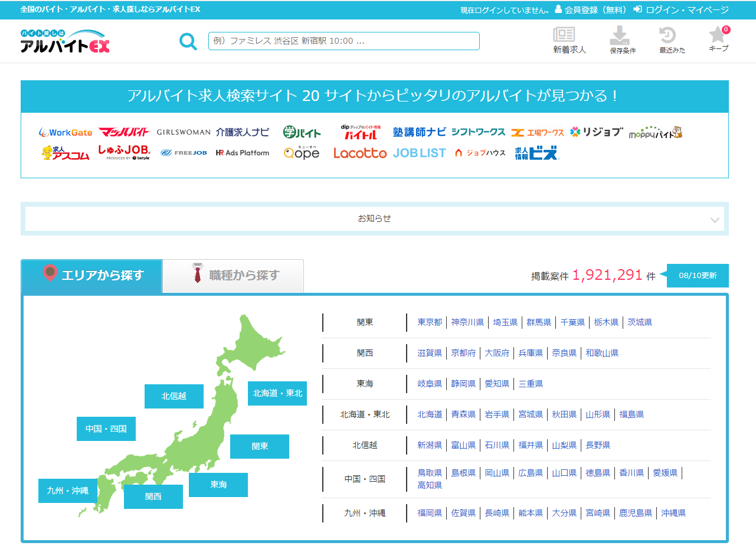The width and height of the screenshot is (756, 549).
Task: Click the マッハバイト partner logo
Action: click(124, 132)
